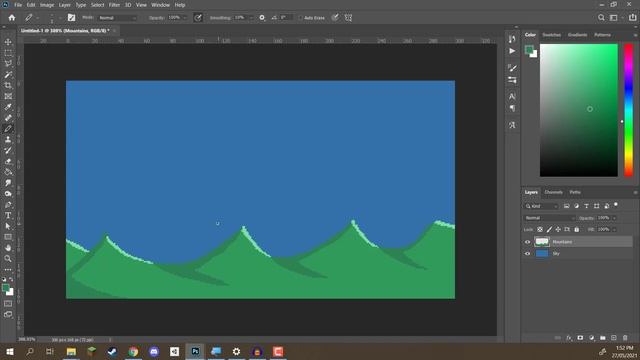Select the Crop tool
The height and width of the screenshot is (360, 640).
8,85
